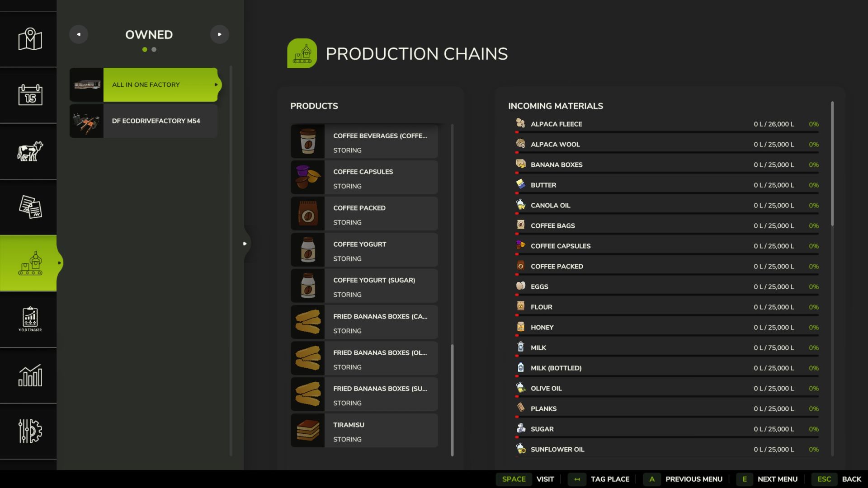This screenshot has height=488, width=868.
Task: Click the Coffee Capsules product icon
Action: [x=308, y=178]
